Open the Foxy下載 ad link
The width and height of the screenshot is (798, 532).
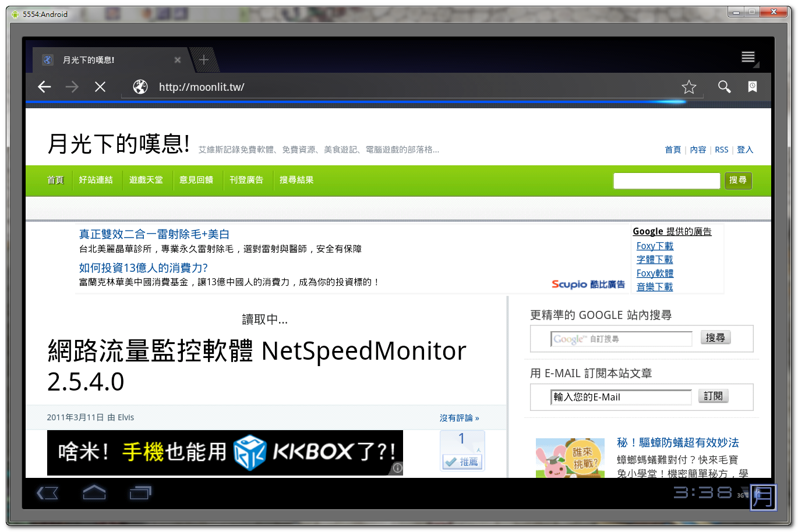coord(655,246)
